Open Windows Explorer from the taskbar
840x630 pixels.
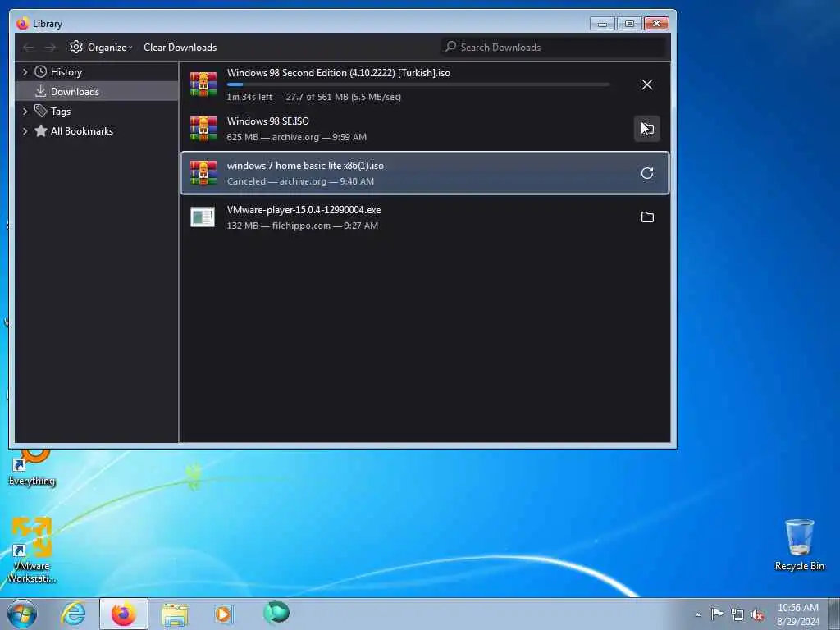click(175, 614)
